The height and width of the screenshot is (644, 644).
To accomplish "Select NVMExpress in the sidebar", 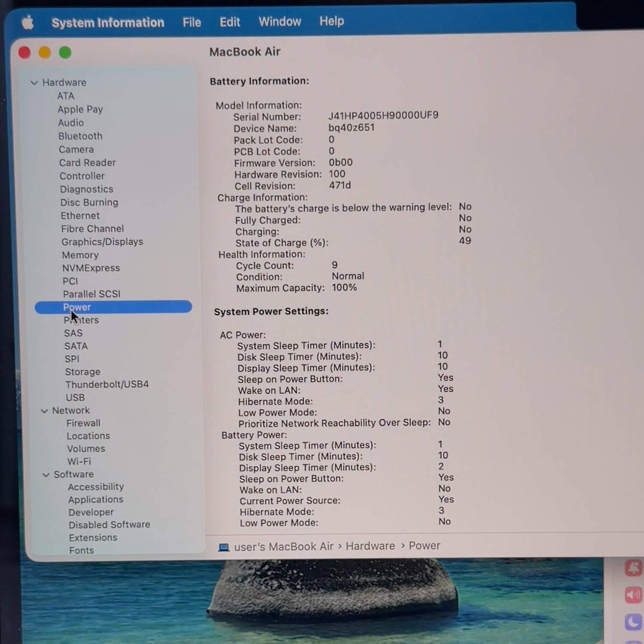I will [x=91, y=268].
